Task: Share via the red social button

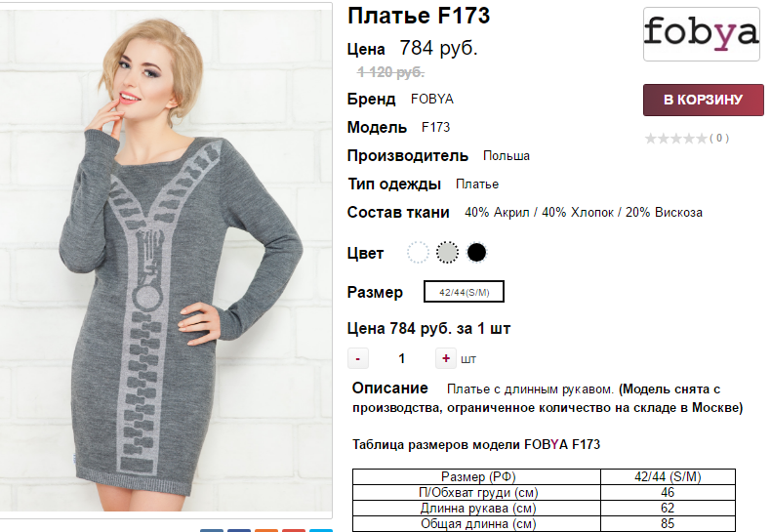Action: [x=294, y=530]
